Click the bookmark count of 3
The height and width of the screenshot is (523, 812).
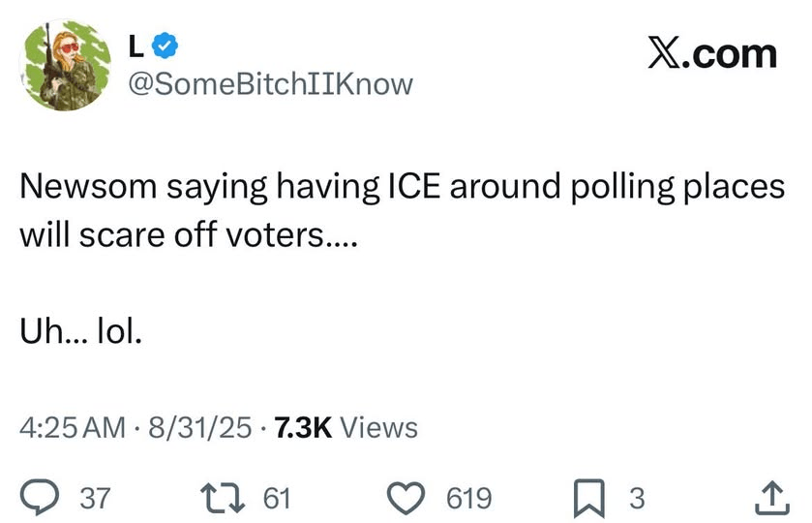(x=636, y=498)
